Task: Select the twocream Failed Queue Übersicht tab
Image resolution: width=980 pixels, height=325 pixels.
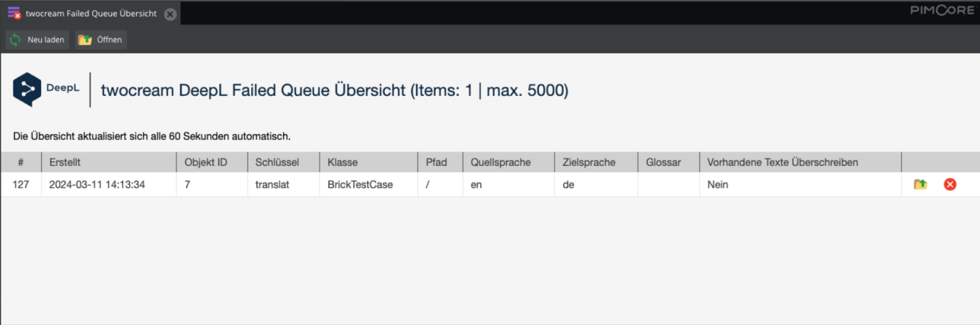Action: (x=90, y=13)
